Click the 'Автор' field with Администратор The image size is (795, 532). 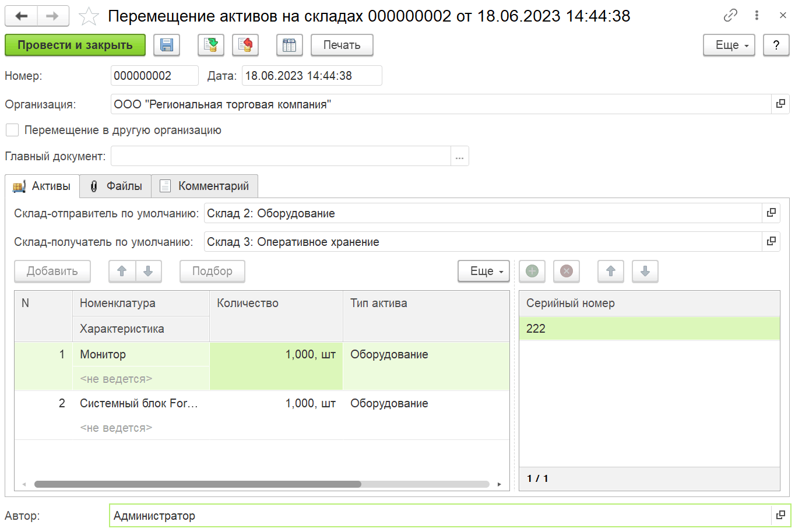(x=441, y=515)
